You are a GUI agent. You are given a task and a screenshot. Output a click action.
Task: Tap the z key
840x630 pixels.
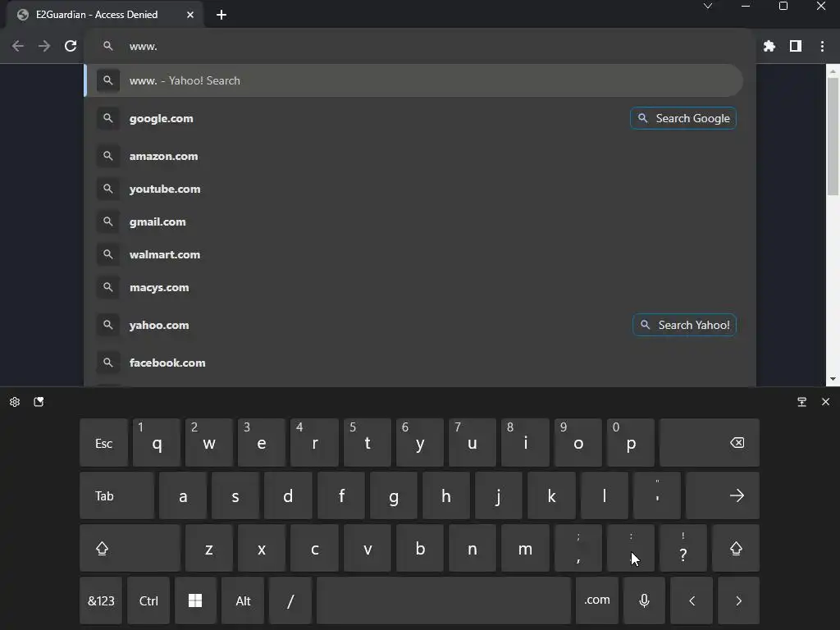pos(209,548)
